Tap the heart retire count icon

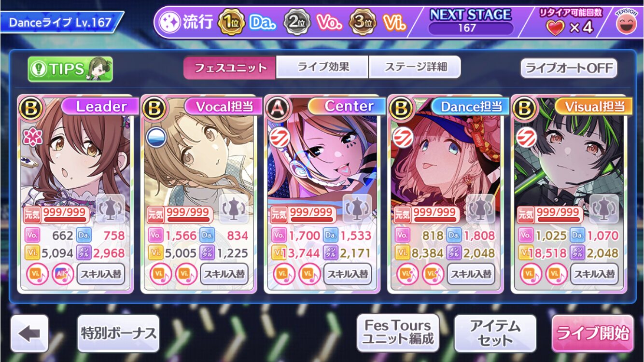point(555,28)
